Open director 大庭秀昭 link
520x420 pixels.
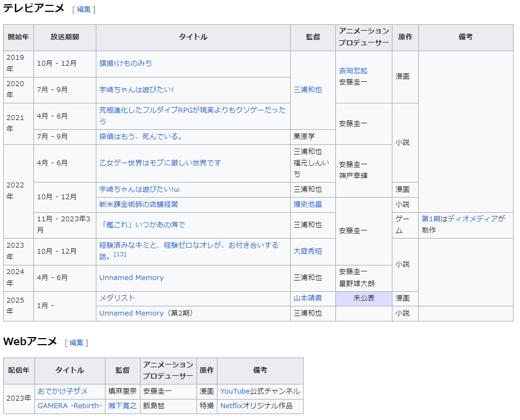[x=307, y=251]
